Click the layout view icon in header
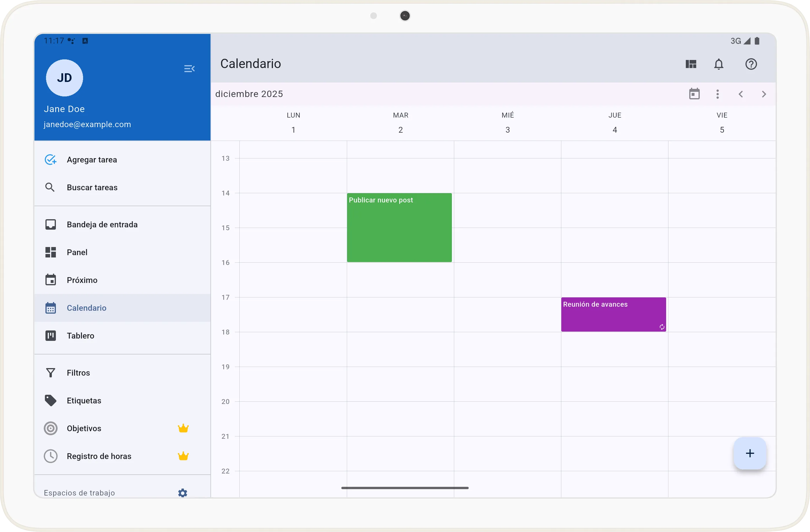810x532 pixels. click(691, 64)
